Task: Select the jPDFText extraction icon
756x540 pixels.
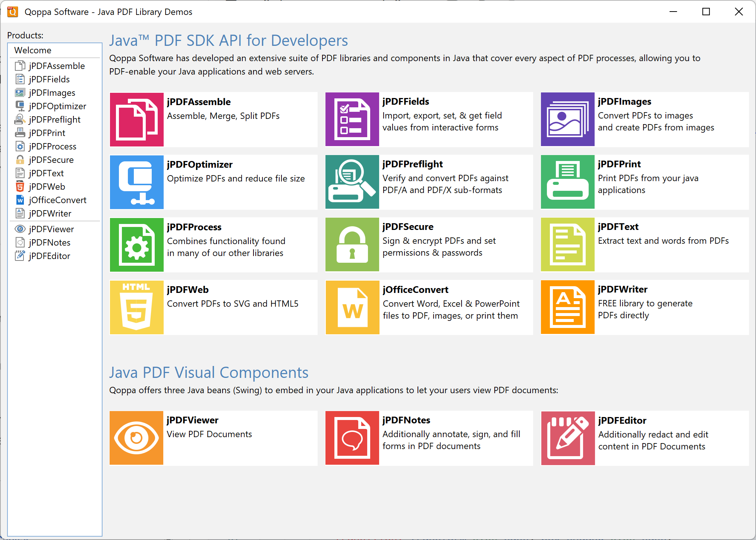Action: click(567, 244)
